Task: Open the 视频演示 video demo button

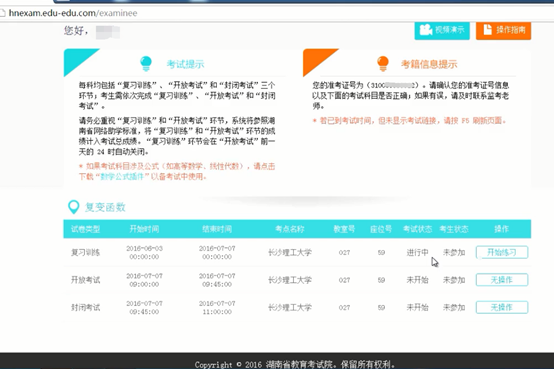Action: [442, 30]
